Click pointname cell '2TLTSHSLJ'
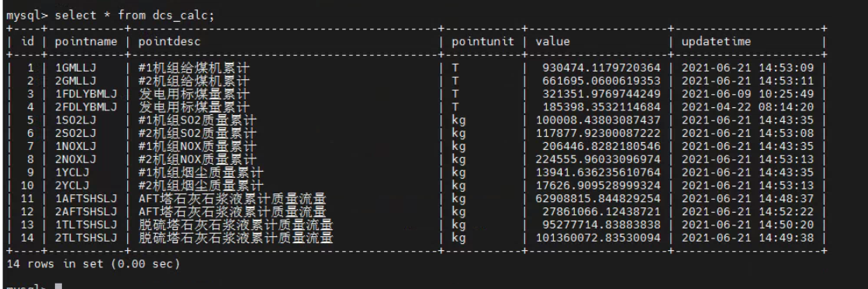Image resolution: width=868 pixels, height=289 pixels. click(86, 238)
